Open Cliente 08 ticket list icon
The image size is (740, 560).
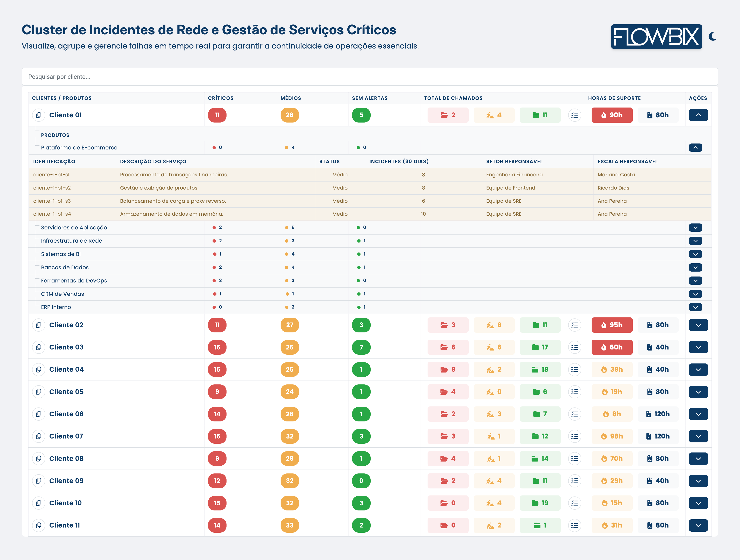pos(574,458)
